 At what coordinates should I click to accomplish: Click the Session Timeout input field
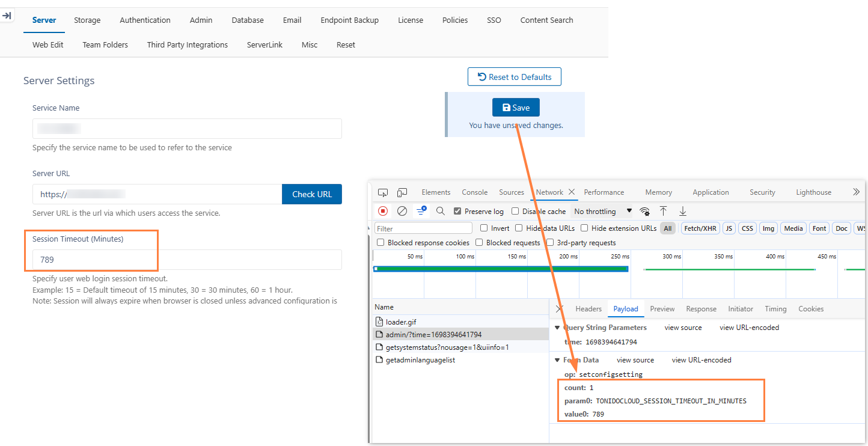187,260
